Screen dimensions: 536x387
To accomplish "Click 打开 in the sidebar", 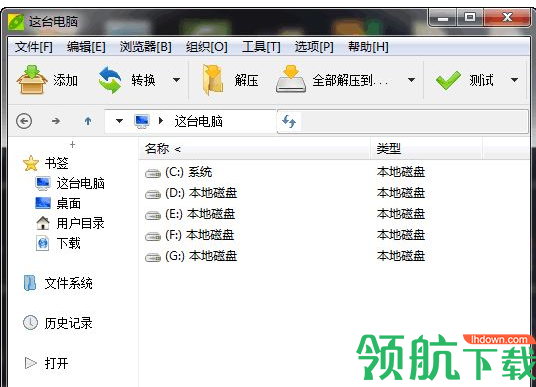I will [46, 363].
